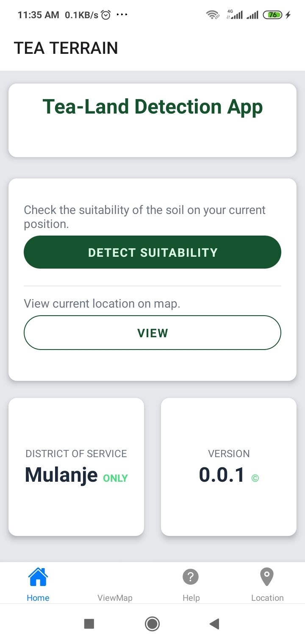
Task: Click the copyright symbol beside version number
Action: tap(255, 478)
